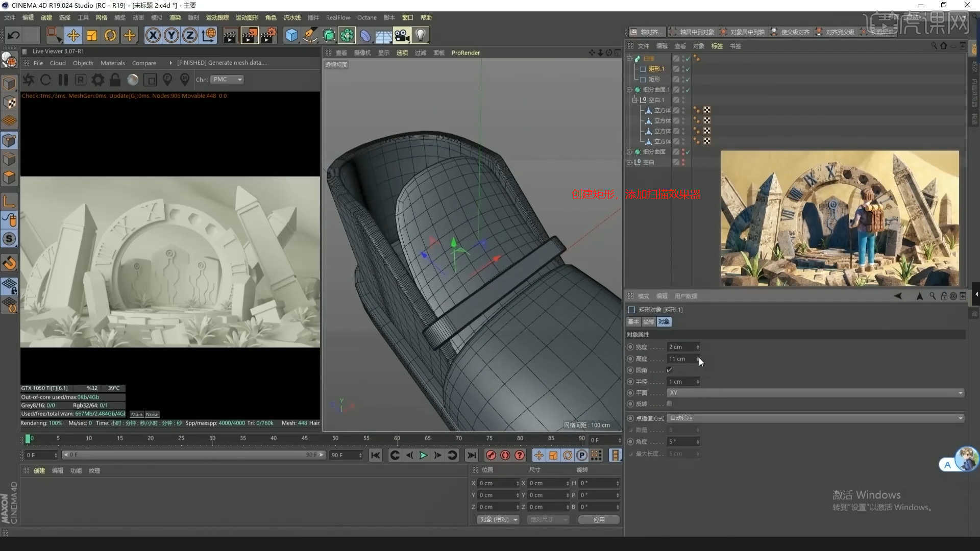The width and height of the screenshot is (980, 551).
Task: Switch to the 坐标 attribute tab
Action: coord(648,322)
